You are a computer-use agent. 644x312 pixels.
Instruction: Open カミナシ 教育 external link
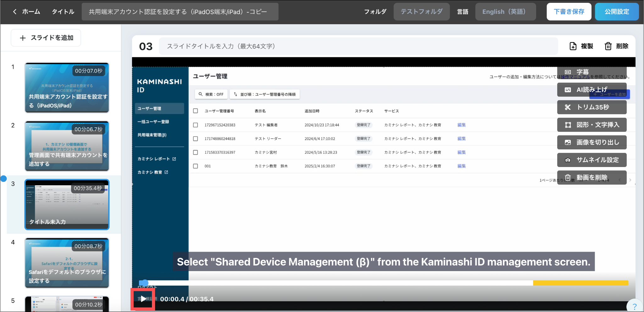[x=153, y=172]
